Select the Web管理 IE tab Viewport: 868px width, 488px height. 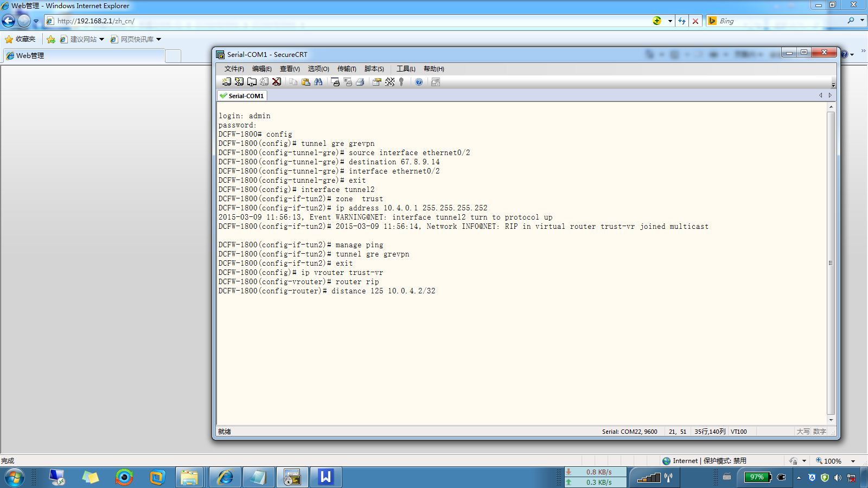click(84, 55)
